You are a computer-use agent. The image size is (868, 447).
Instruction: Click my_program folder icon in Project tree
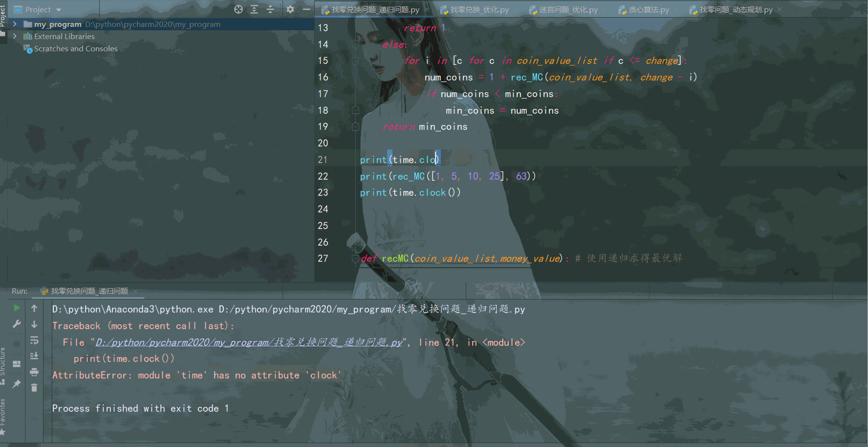click(28, 24)
